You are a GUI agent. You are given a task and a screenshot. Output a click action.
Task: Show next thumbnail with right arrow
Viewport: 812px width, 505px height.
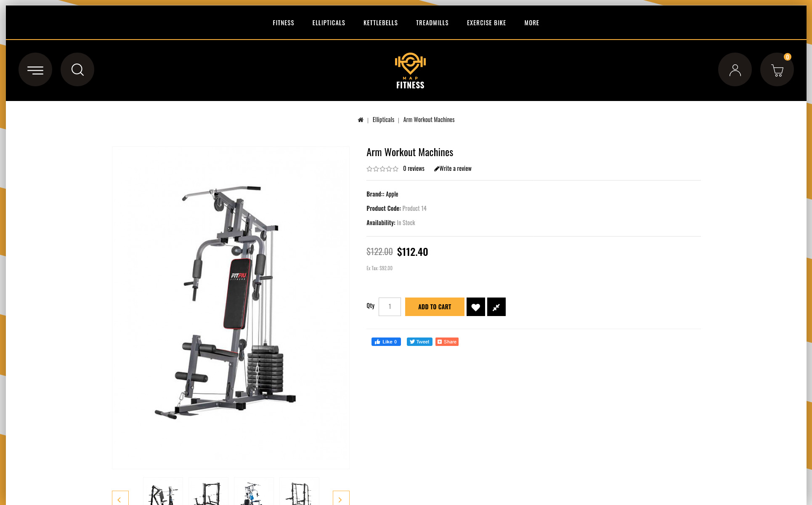tap(341, 499)
